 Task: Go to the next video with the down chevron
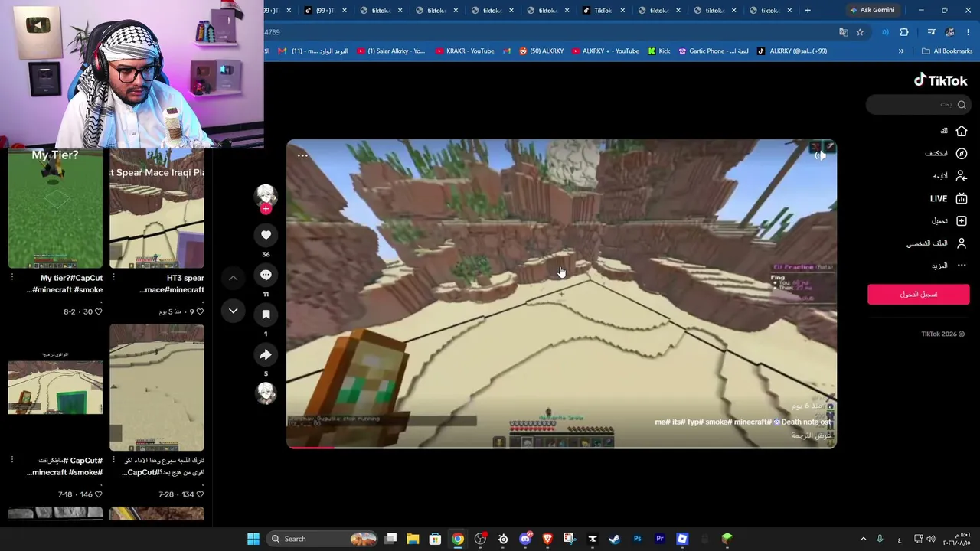tap(233, 311)
